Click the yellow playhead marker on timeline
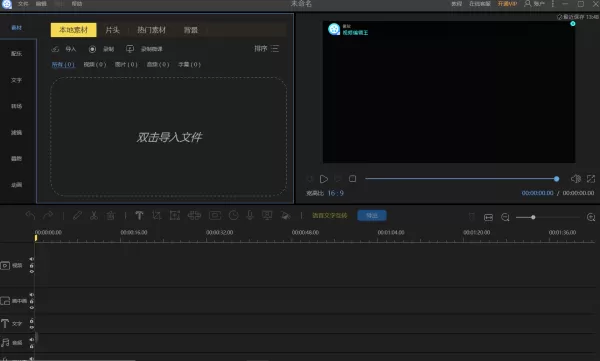 (36, 238)
